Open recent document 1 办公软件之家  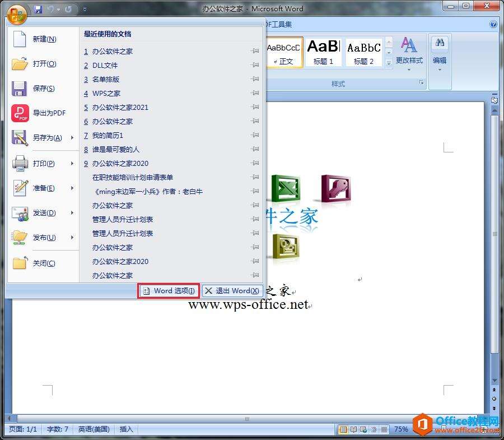172,51
